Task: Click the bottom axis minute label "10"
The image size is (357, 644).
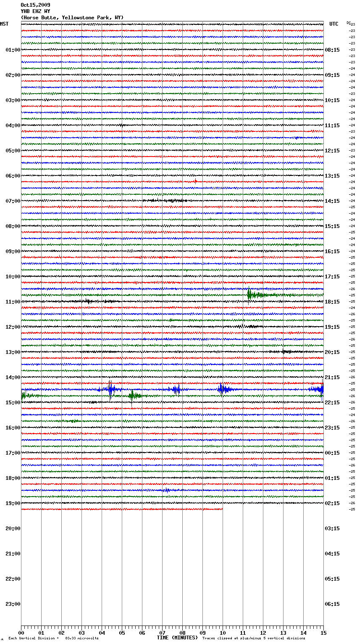Action: (x=223, y=633)
